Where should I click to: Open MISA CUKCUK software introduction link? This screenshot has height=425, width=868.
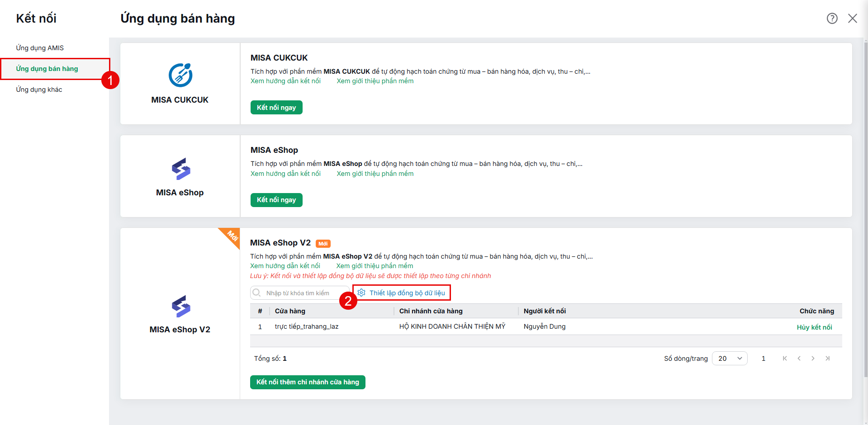pyautogui.click(x=375, y=81)
